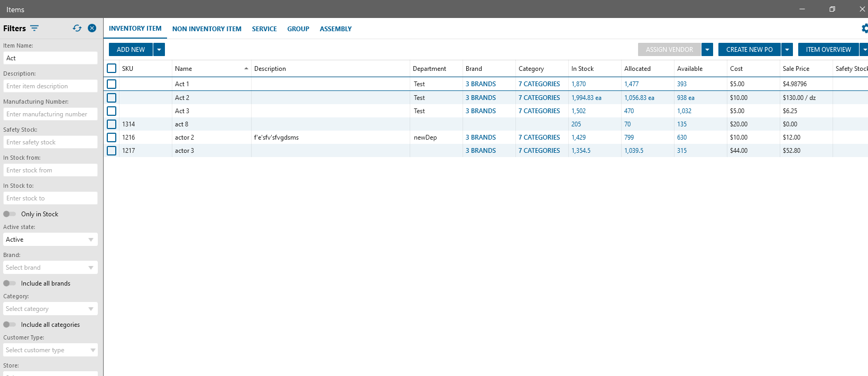Click the In Stock value 205

576,124
